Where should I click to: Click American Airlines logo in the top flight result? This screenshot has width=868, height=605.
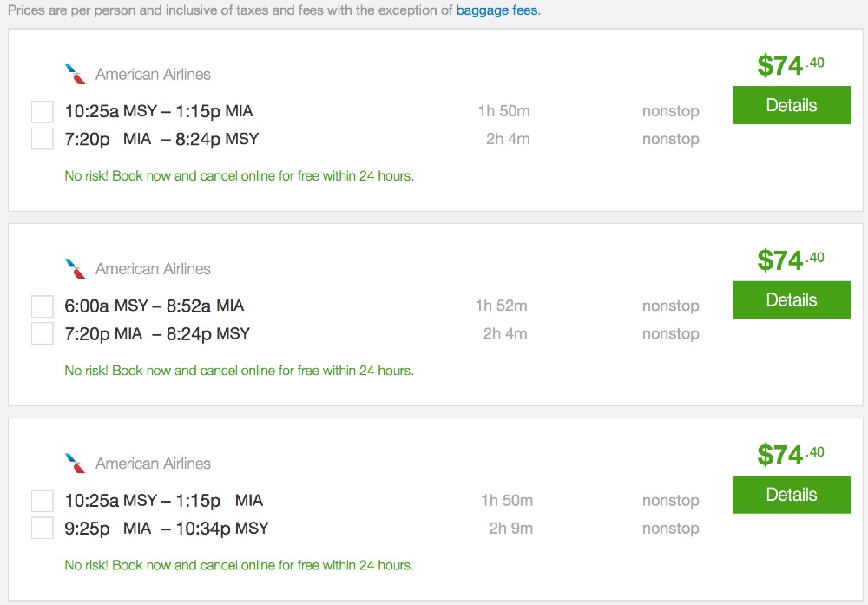[x=76, y=75]
